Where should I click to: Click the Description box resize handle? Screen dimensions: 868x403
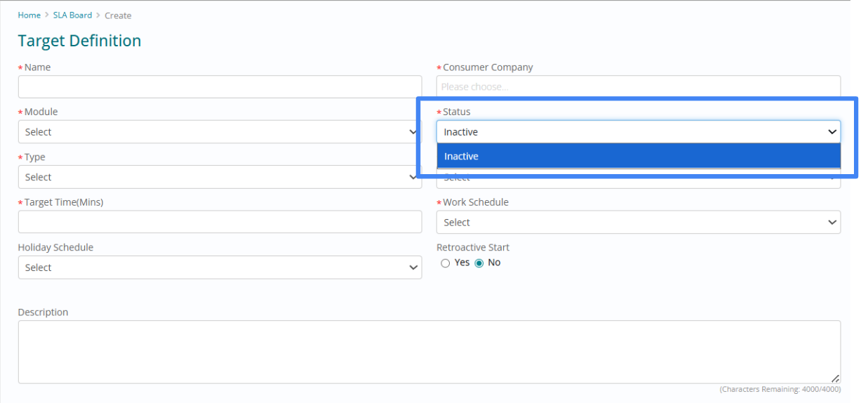tap(835, 378)
